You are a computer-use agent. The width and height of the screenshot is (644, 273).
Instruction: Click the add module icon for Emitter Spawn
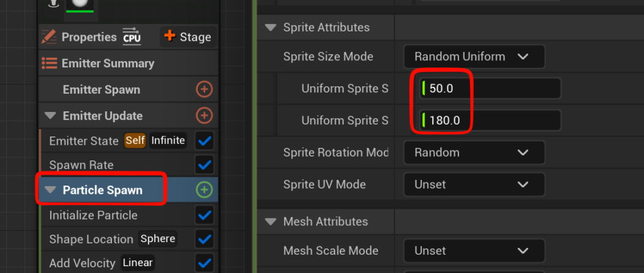point(204,90)
